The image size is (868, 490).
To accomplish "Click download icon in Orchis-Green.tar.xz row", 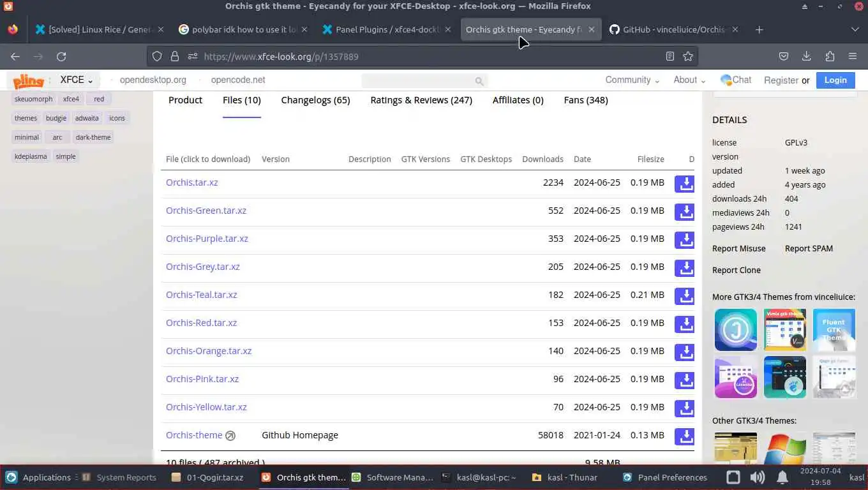I will coord(684,212).
